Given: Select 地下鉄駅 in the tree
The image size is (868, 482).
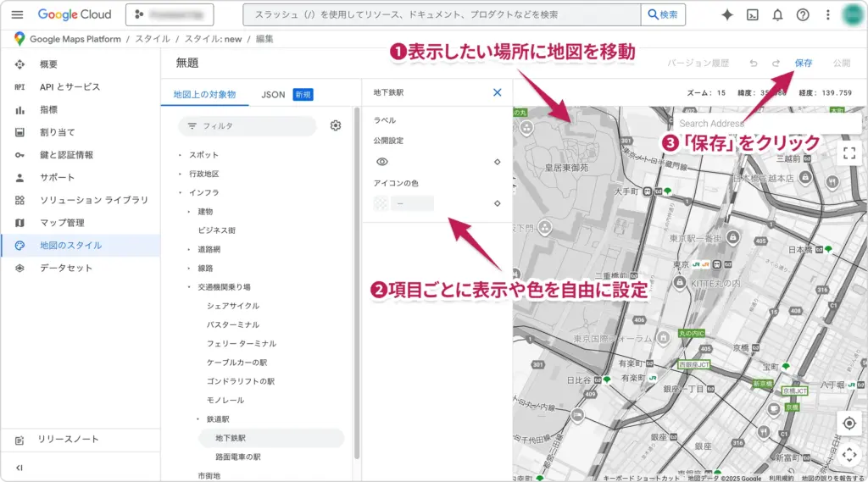Looking at the screenshot, I should tap(271, 438).
